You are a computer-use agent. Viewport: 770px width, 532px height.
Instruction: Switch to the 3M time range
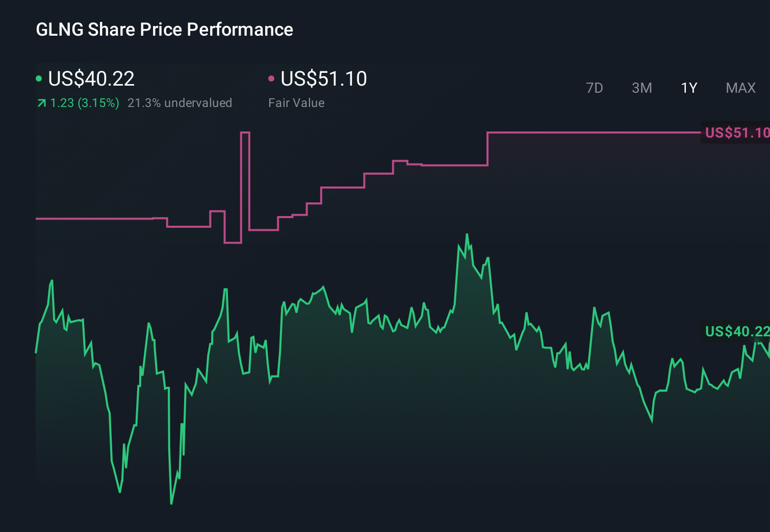click(641, 88)
